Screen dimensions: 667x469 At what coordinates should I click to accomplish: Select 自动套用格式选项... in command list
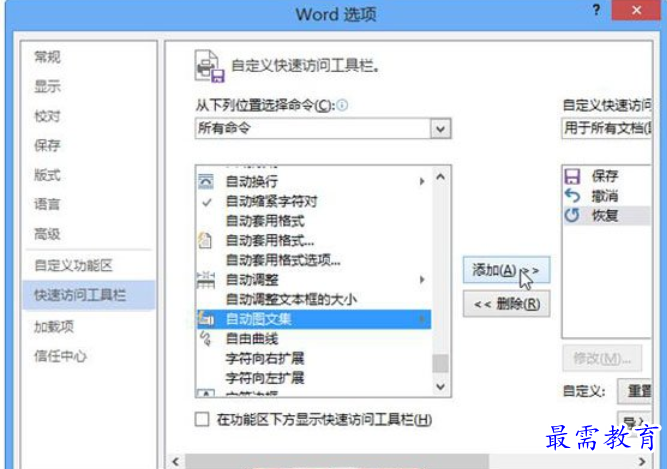pos(314,260)
